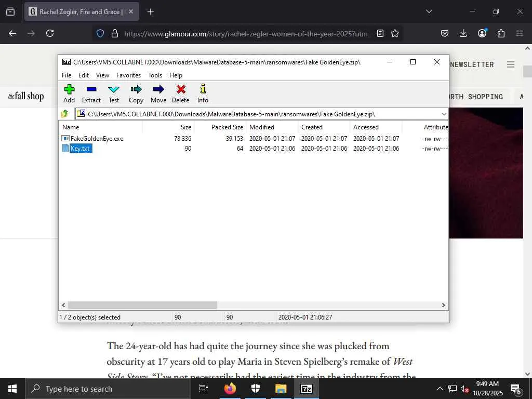Open the Edit menu
The width and height of the screenshot is (532, 399).
pos(84,75)
